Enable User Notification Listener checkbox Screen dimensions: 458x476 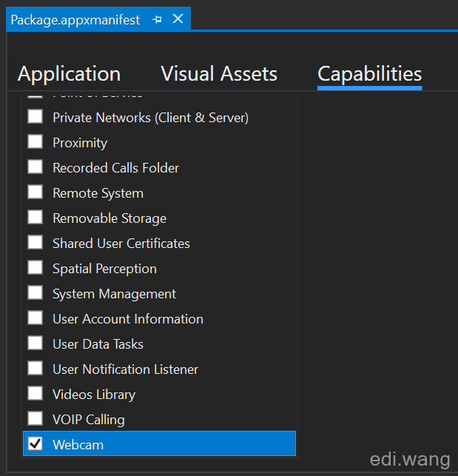pyautogui.click(x=36, y=369)
